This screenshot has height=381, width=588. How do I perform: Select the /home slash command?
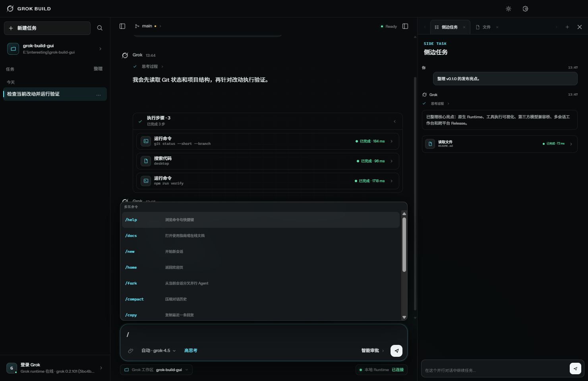pyautogui.click(x=261, y=267)
